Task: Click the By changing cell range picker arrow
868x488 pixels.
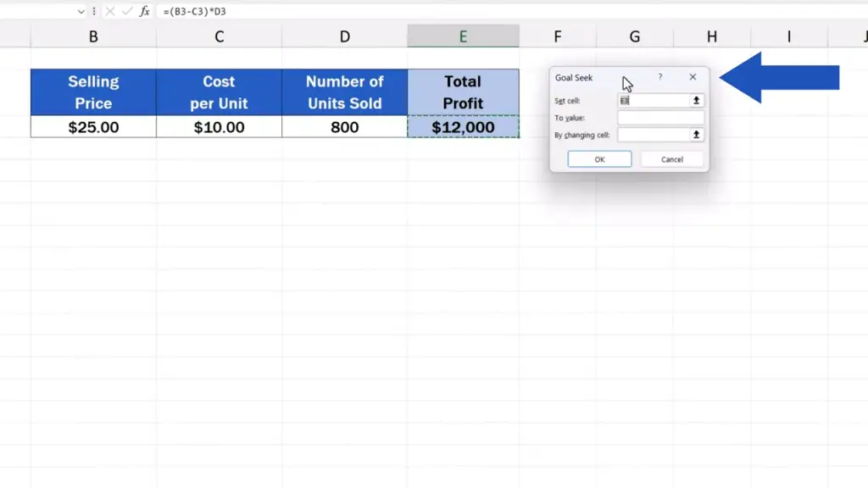Action: [x=697, y=135]
